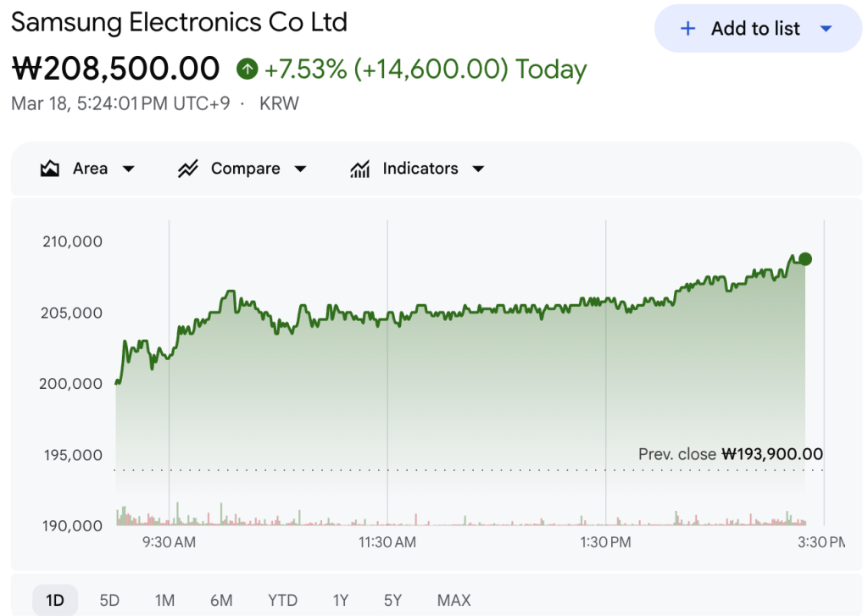Open the Compare dropdown arrow
The width and height of the screenshot is (868, 616).
click(x=300, y=169)
